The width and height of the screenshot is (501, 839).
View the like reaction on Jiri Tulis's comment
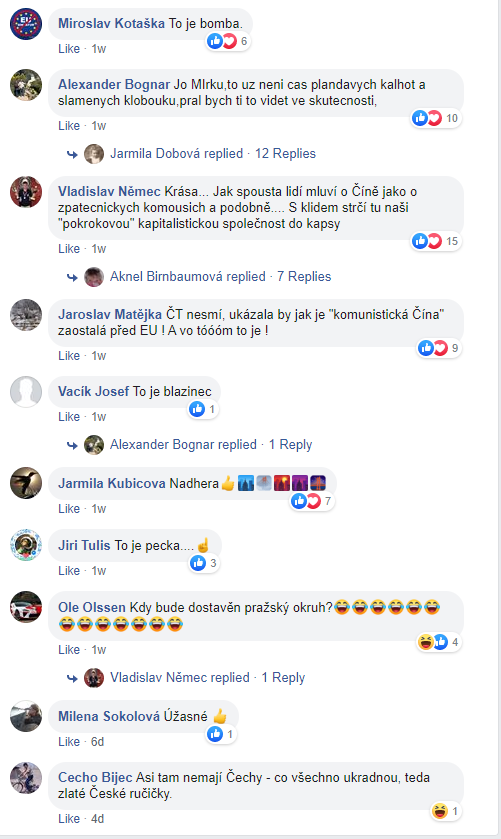coord(204,563)
